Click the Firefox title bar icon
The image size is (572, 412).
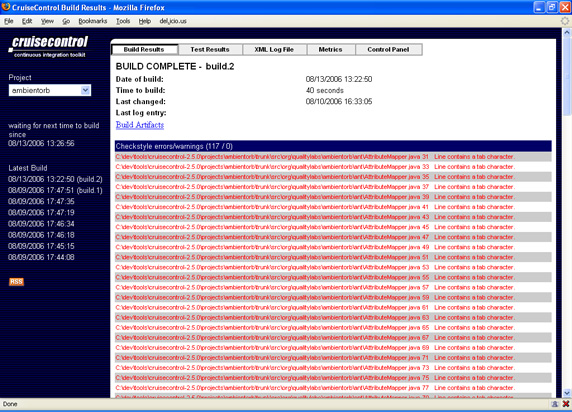coord(6,7)
